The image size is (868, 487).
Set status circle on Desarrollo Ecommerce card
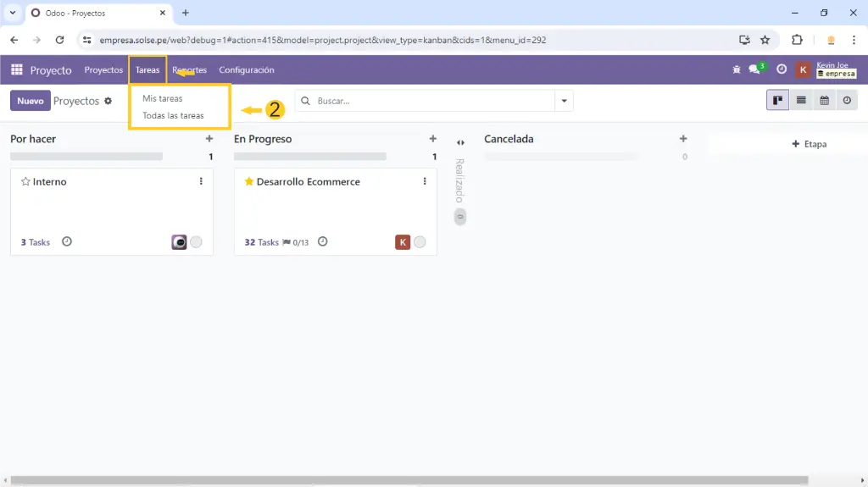click(420, 242)
